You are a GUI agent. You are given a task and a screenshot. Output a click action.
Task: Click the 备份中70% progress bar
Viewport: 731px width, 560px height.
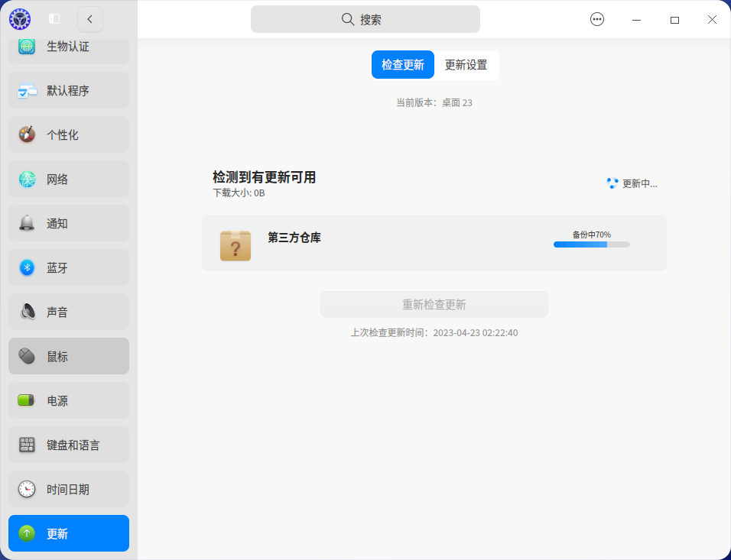point(591,244)
